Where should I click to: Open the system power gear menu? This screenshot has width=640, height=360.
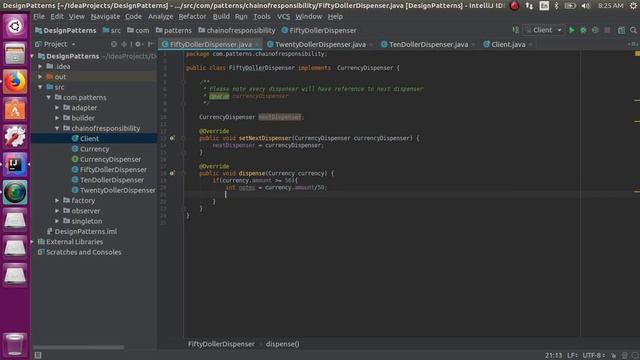pos(634,6)
